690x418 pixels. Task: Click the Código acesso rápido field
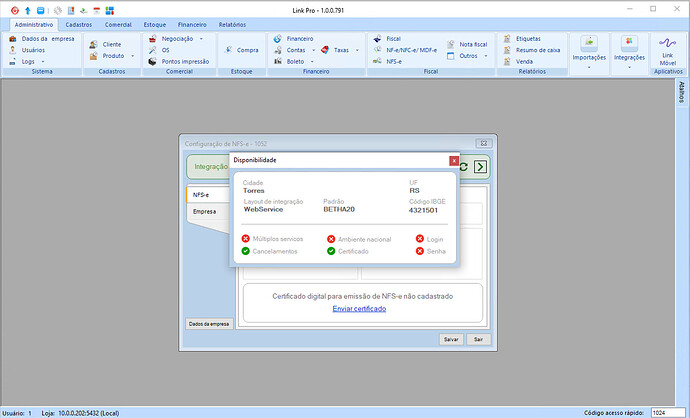663,412
